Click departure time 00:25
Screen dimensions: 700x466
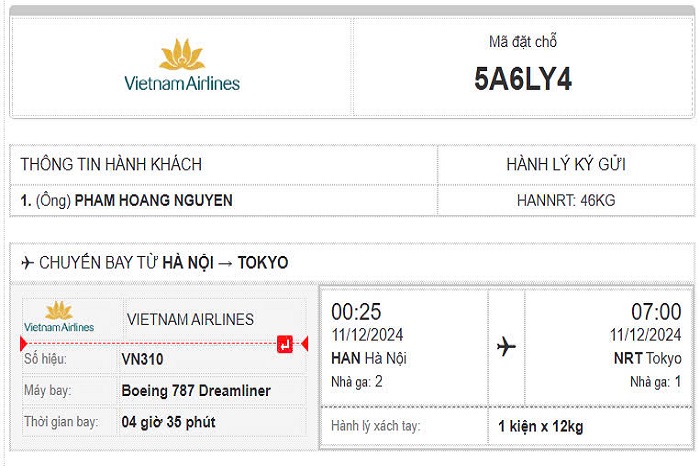pyautogui.click(x=356, y=312)
